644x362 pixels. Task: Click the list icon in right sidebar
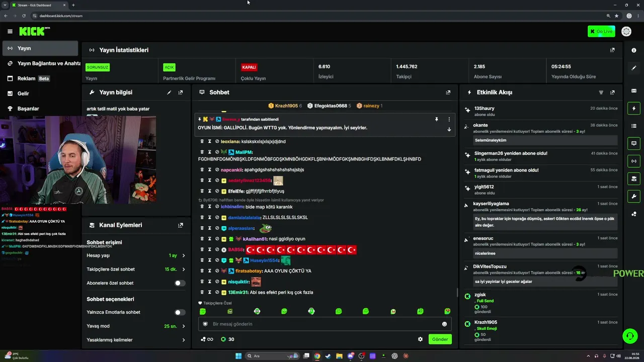tap(634, 126)
